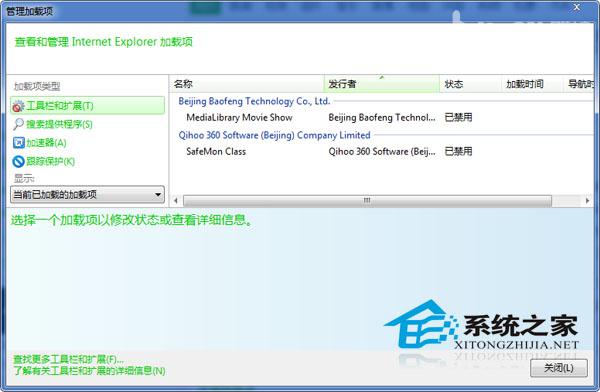Select the SafeMon Class add-on

pyautogui.click(x=216, y=152)
